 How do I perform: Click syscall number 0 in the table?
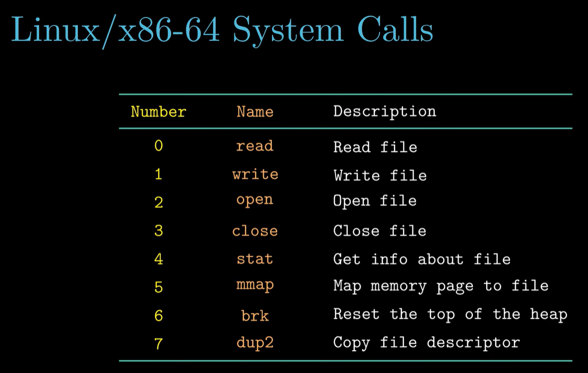click(159, 146)
